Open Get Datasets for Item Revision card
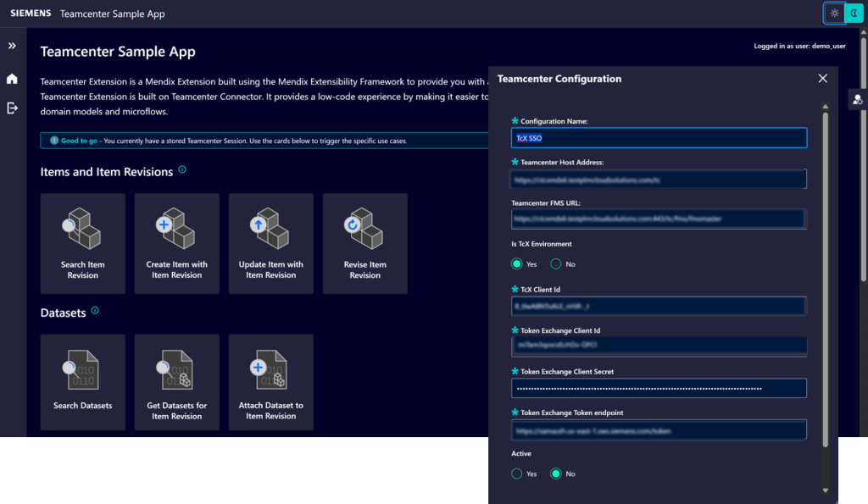This screenshot has height=504, width=868. coord(176,383)
